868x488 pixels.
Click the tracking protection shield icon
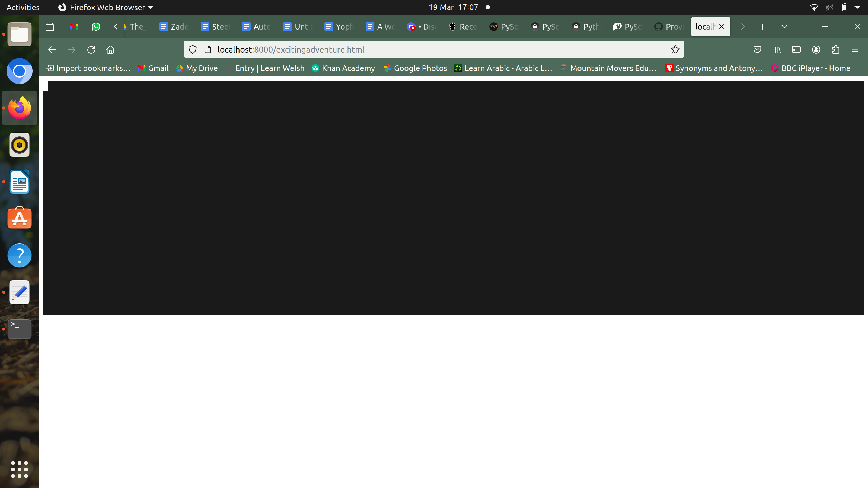pos(192,50)
